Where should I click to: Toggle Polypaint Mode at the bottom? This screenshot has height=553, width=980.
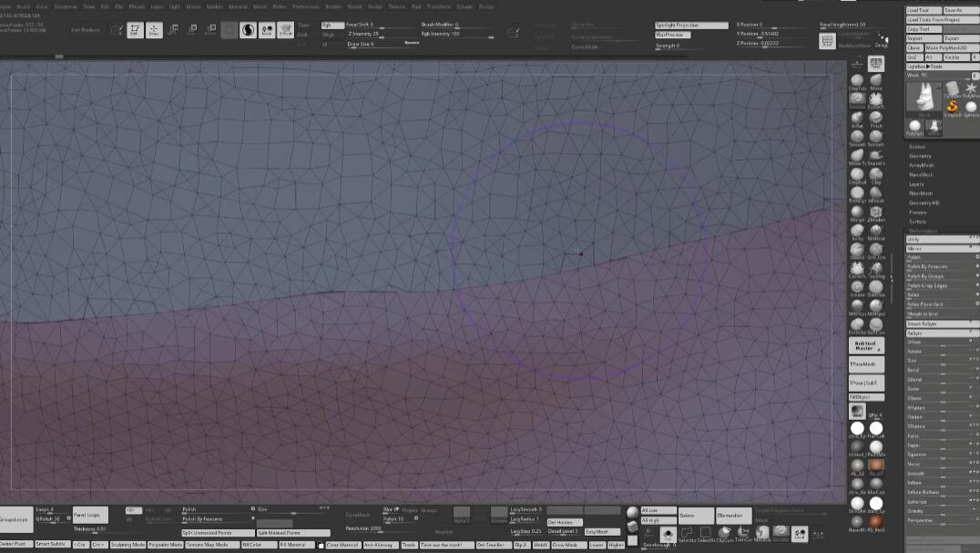[x=166, y=545]
